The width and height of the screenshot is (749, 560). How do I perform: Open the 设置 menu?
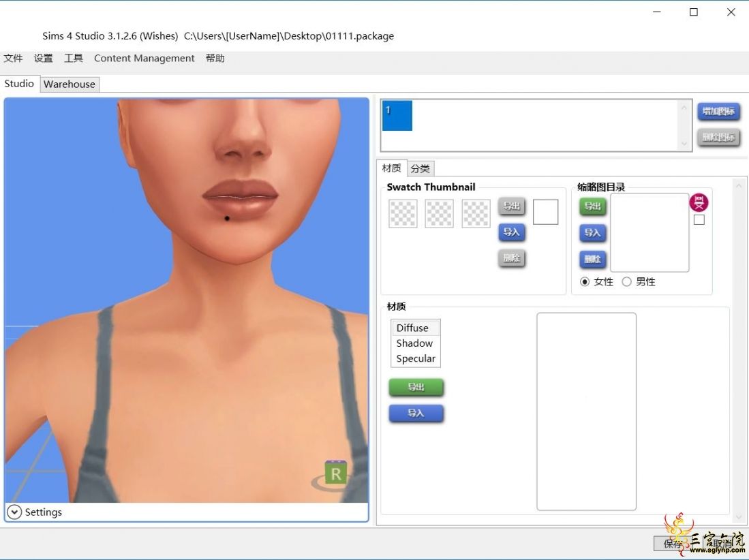click(43, 58)
